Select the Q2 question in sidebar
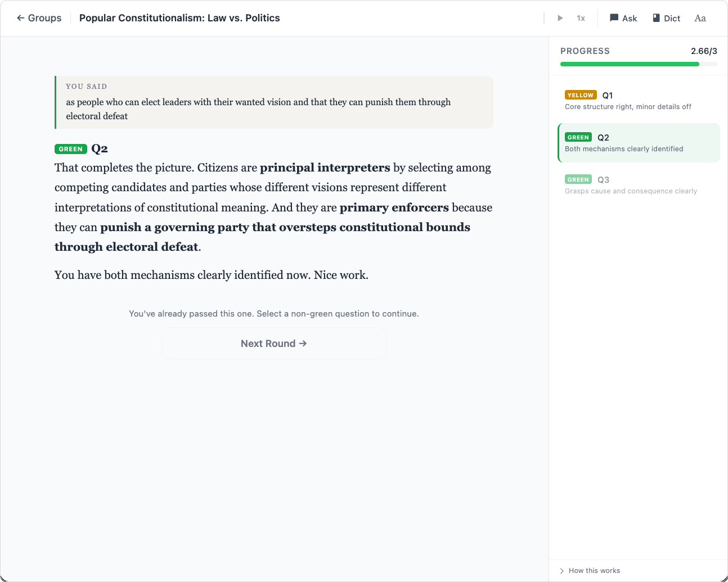 (x=639, y=143)
